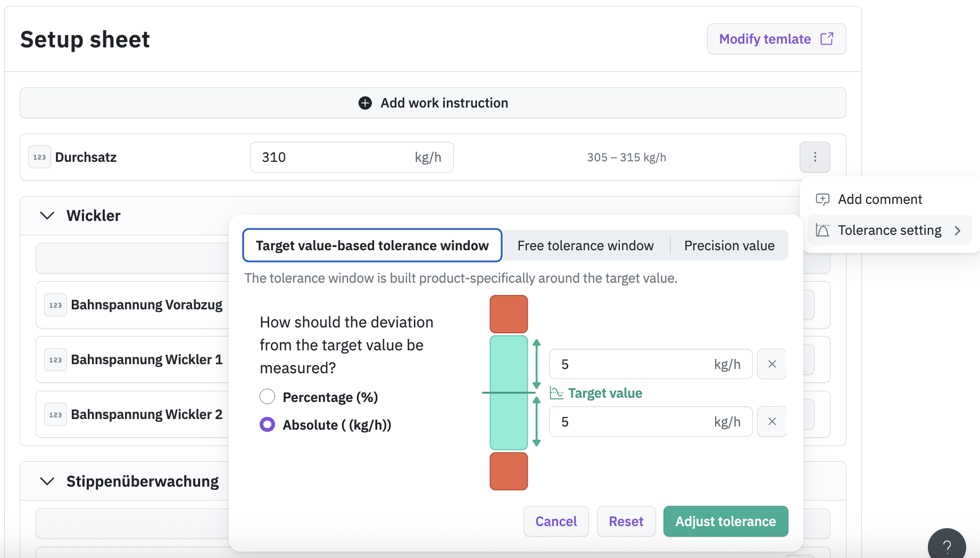The width and height of the screenshot is (980, 558).
Task: Click the numeric icon beside Bahnspannung Vorabzug
Action: click(x=55, y=305)
